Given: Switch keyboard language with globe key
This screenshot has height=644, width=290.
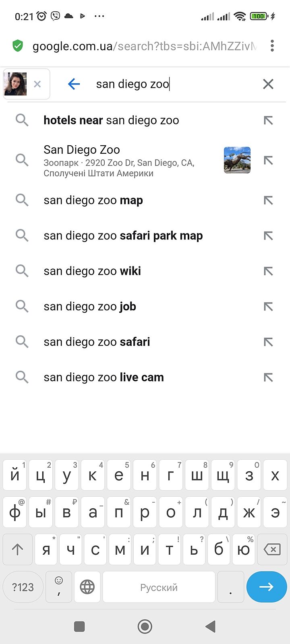Looking at the screenshot, I should (x=87, y=587).
